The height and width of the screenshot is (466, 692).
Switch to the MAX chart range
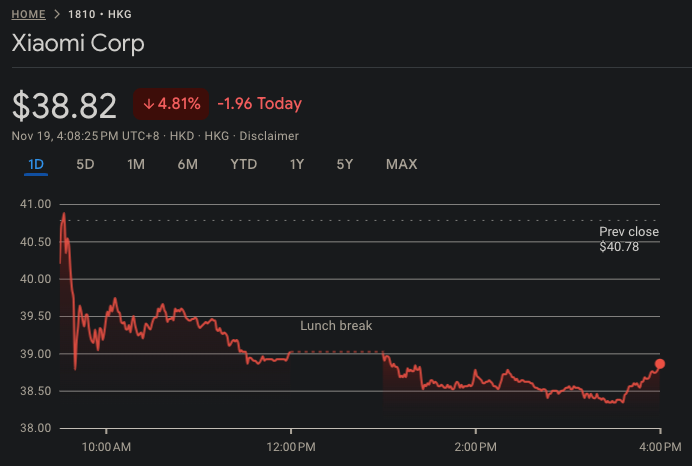point(401,164)
